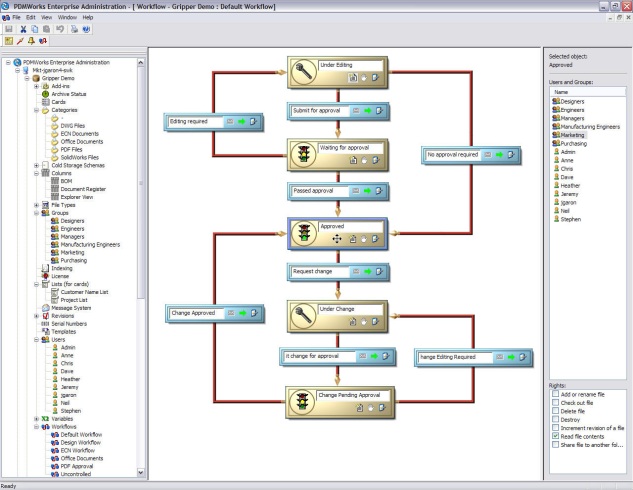Click traffic light icon of Change Pending Approval
The width and height of the screenshot is (633, 490).
[302, 402]
